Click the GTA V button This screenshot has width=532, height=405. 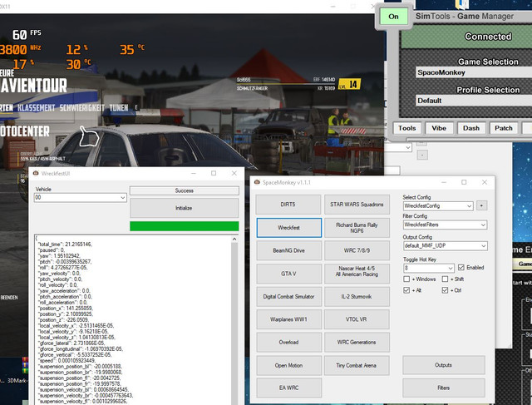pyautogui.click(x=288, y=274)
